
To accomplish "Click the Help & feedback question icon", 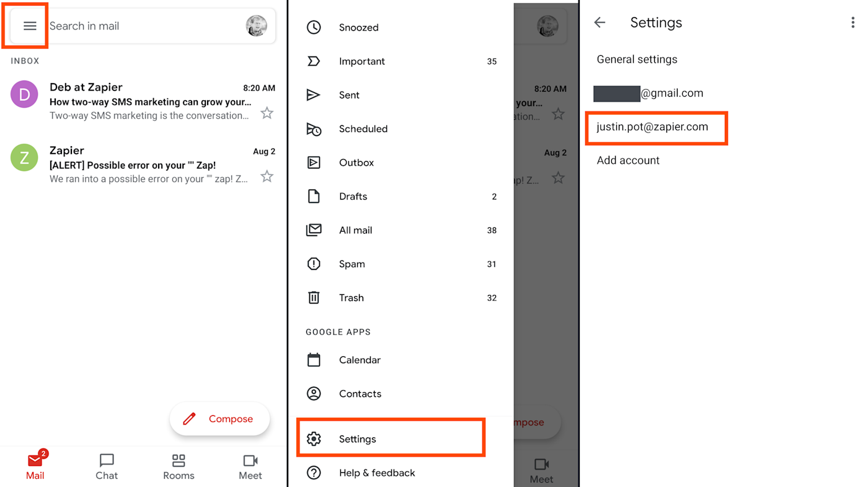I will [x=314, y=473].
